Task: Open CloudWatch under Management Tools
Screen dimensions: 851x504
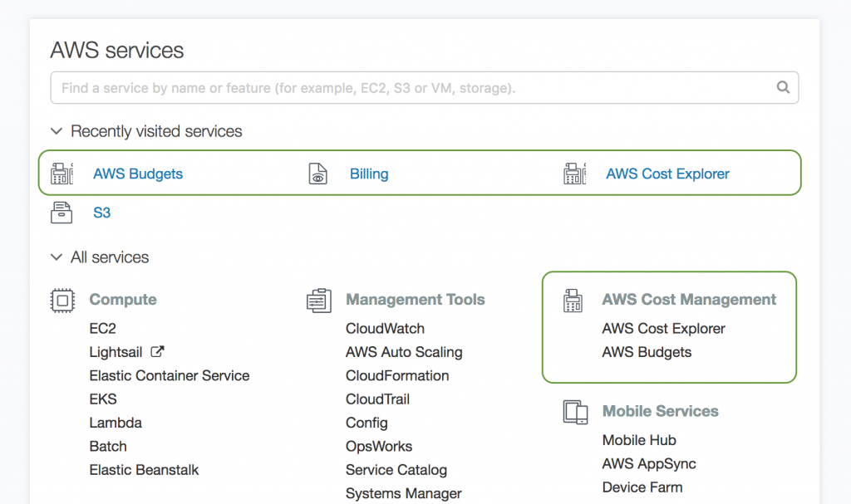Action: click(x=385, y=329)
